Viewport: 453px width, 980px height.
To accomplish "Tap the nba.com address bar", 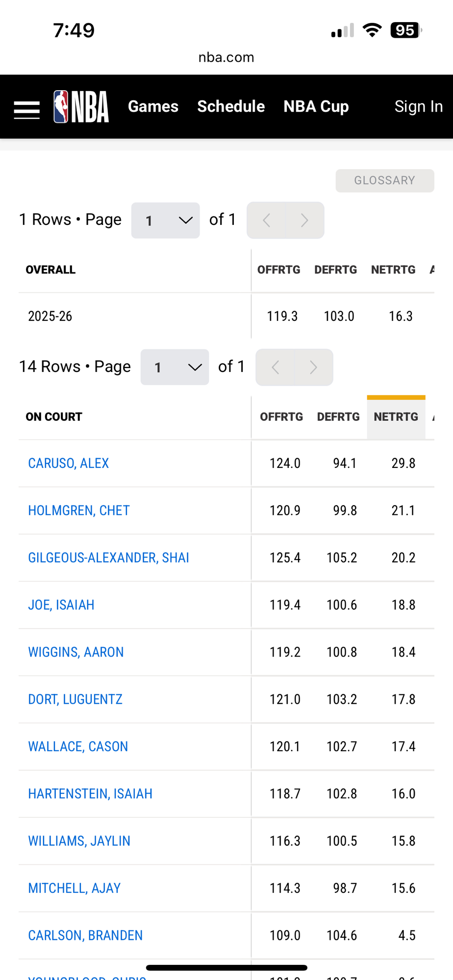I will (226, 57).
